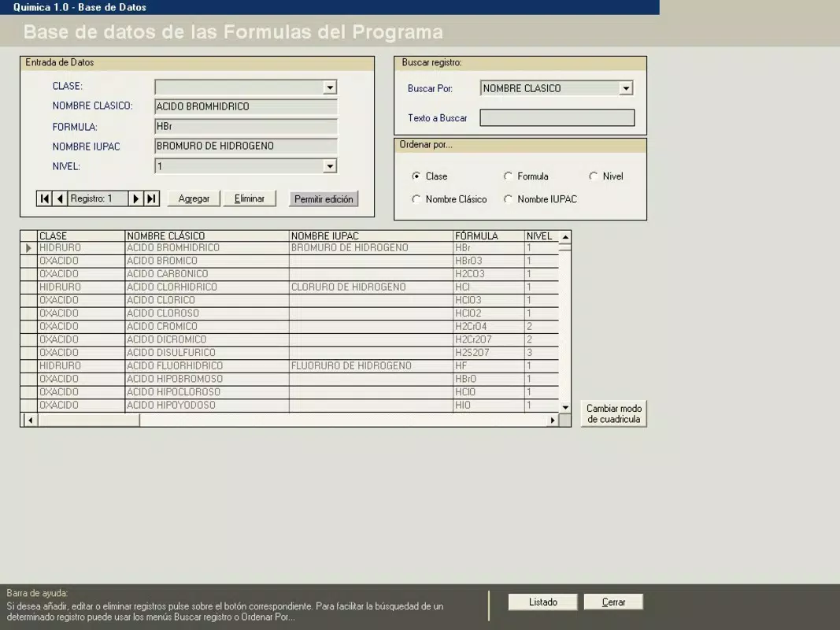Open the Buscar Por dropdown
This screenshot has height=630, width=840.
tap(626, 88)
